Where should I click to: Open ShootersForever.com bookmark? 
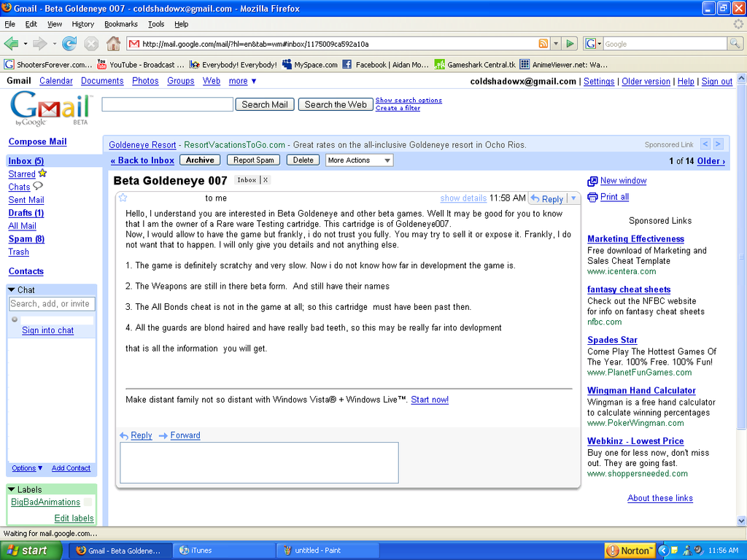click(x=48, y=65)
